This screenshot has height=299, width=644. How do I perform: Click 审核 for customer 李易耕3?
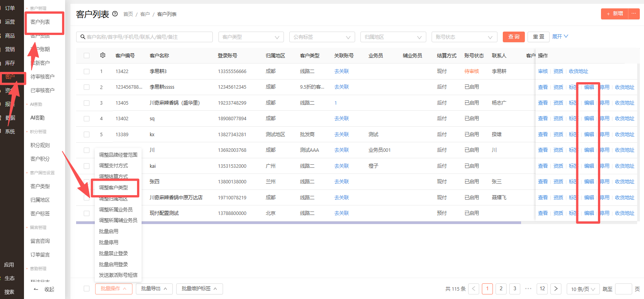(x=543, y=72)
